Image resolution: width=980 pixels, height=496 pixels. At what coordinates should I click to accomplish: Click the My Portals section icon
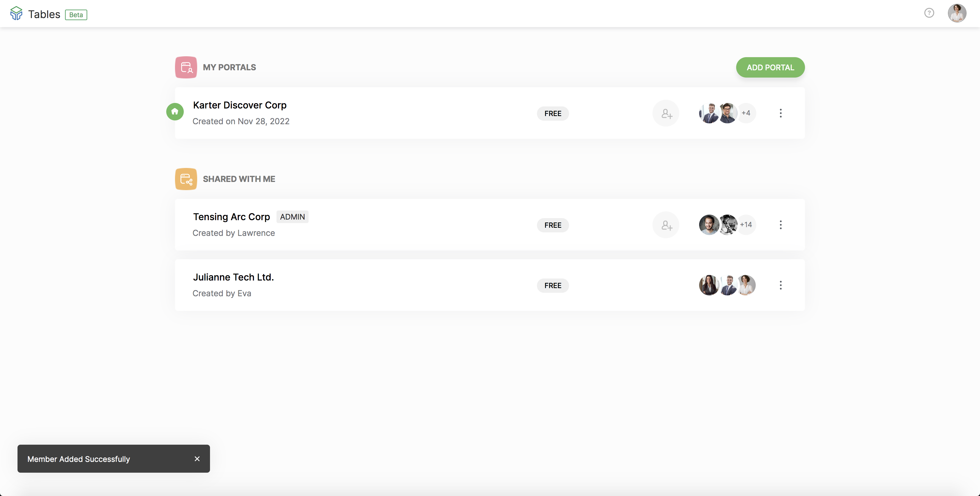pos(186,67)
